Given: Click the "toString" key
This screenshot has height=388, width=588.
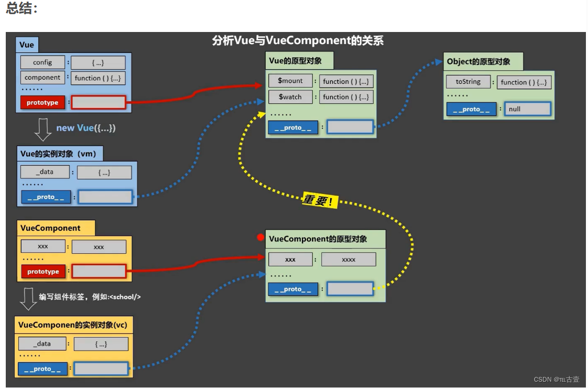Looking at the screenshot, I should point(468,81).
